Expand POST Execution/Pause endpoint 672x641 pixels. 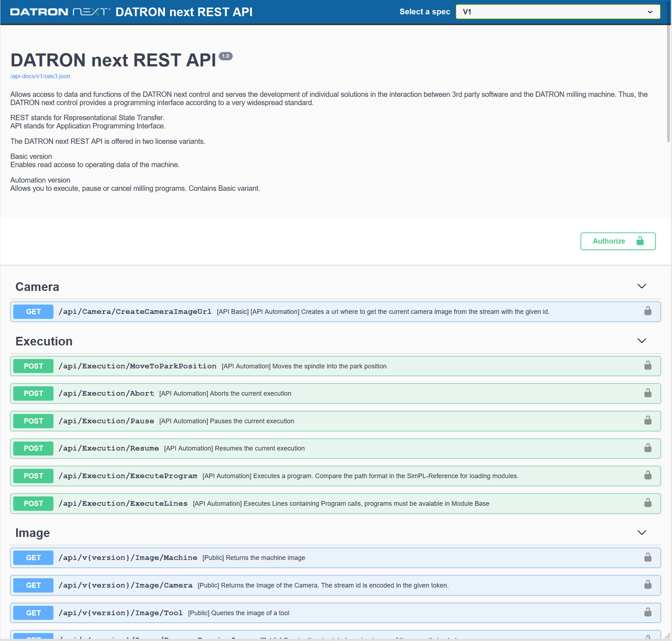tap(335, 421)
